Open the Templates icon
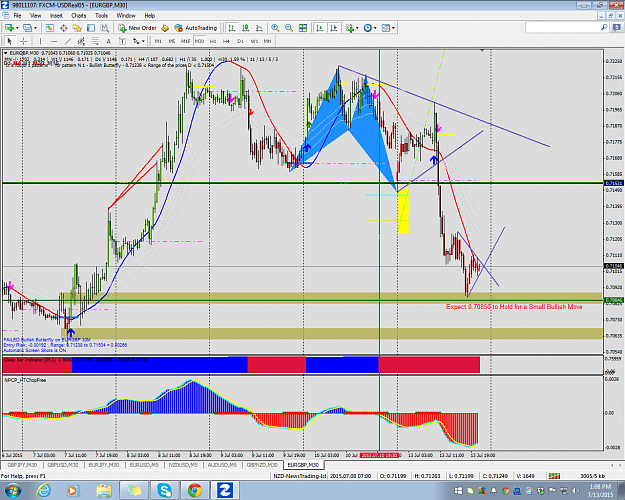This screenshot has width=625, height=500. point(385,28)
